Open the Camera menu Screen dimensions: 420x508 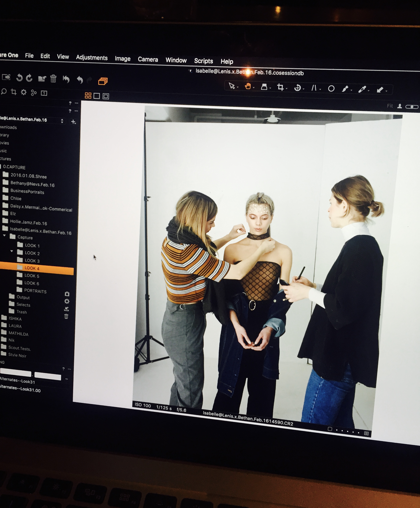tap(148, 59)
